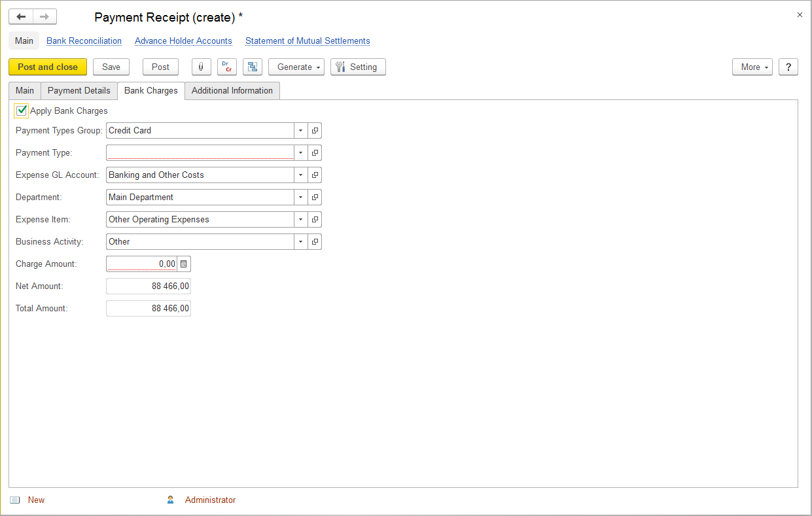Open the Generate dropdown menu

tap(296, 67)
